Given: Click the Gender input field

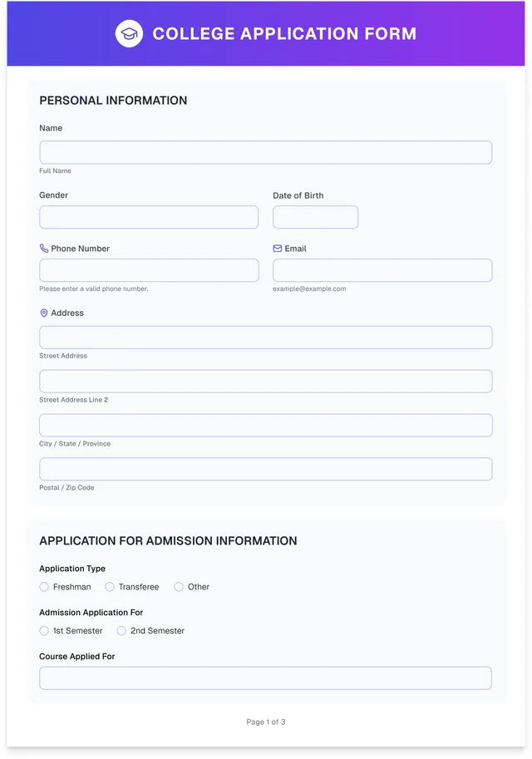Looking at the screenshot, I should tap(148, 217).
